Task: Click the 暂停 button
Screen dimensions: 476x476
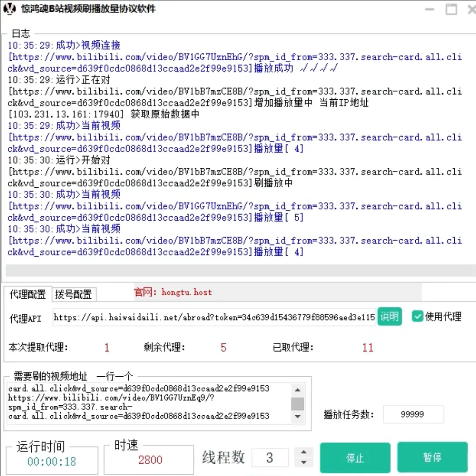Action: coord(432,457)
